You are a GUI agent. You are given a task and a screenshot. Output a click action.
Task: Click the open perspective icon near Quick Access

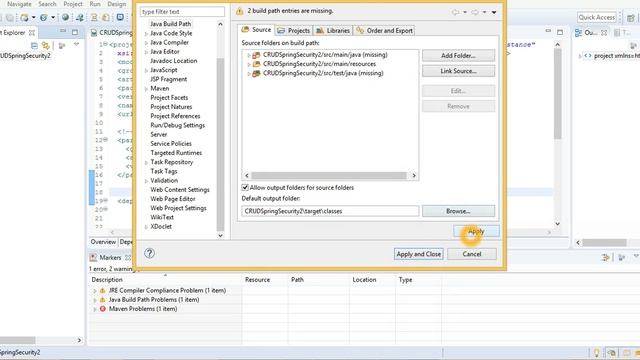coord(631,18)
